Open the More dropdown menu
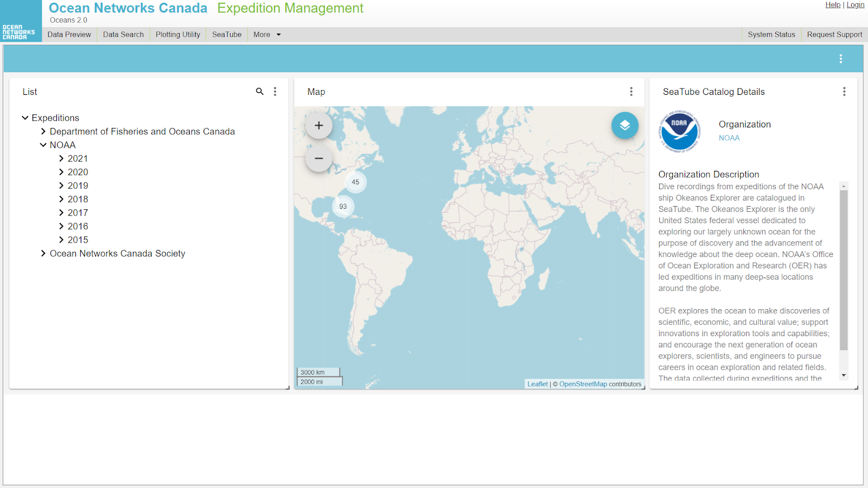Screen dimensions: 868x488 267,35
